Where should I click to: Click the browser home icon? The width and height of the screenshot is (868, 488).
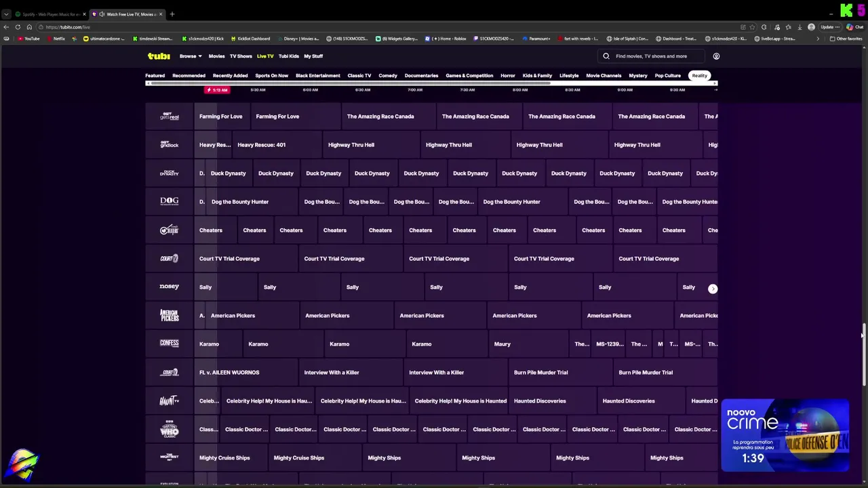pos(29,27)
